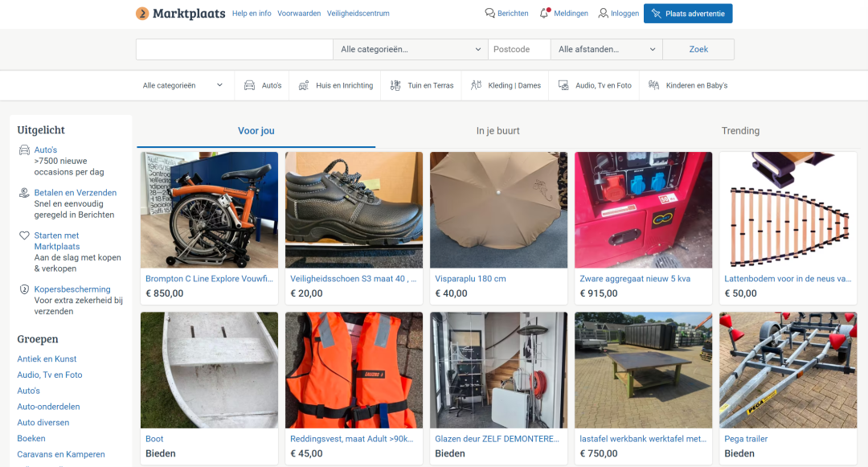Viewport: 868px width, 467px height.
Task: Open Kinderen en Baby's category icon
Action: (653, 85)
